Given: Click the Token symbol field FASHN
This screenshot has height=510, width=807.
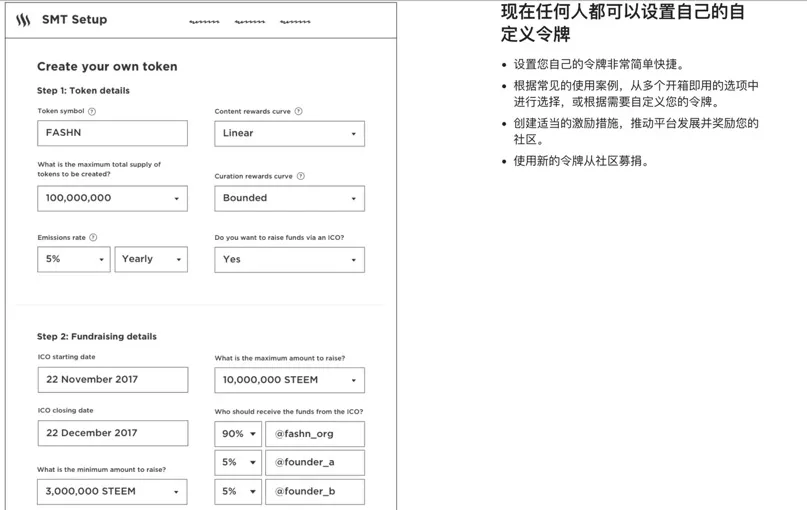Looking at the screenshot, I should point(112,133).
